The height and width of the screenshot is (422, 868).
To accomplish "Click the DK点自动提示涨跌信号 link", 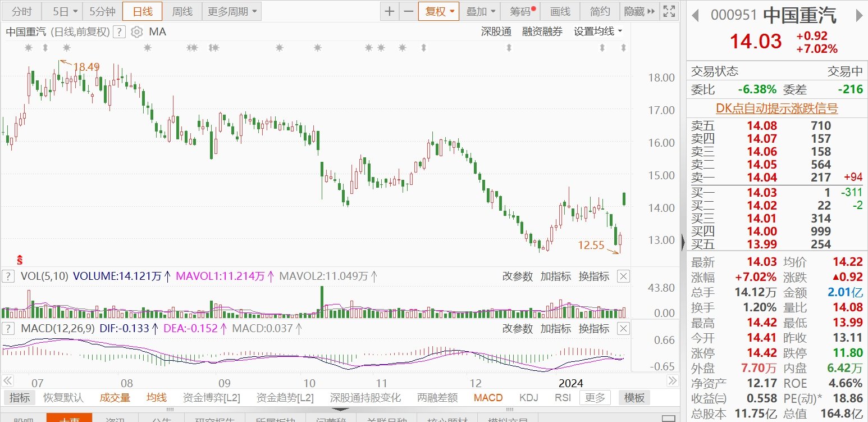I will (x=776, y=108).
